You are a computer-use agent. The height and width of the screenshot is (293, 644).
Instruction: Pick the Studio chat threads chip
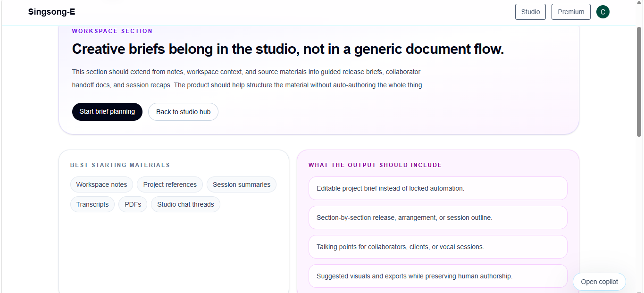pyautogui.click(x=185, y=204)
